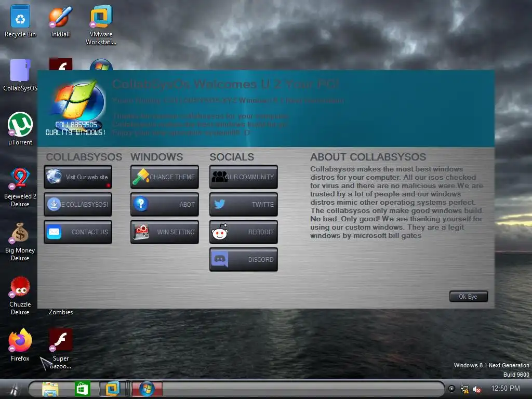Click the muted volume tray icon
This screenshot has height=399, width=532.
477,389
